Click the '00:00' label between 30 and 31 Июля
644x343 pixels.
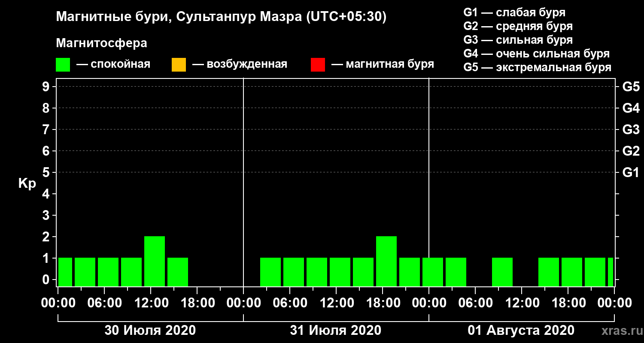click(x=243, y=303)
